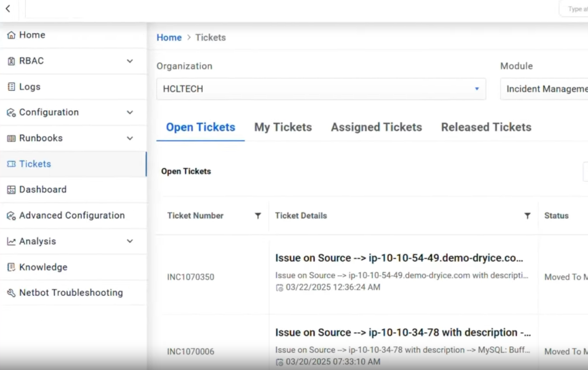Click the Netbot Troubleshooting wrench icon
Screen dimensions: 588x370
tap(11, 292)
